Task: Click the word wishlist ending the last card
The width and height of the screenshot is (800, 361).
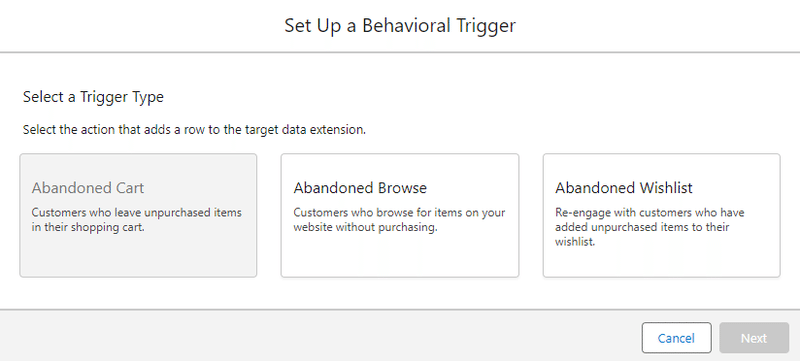Action: pyautogui.click(x=575, y=242)
